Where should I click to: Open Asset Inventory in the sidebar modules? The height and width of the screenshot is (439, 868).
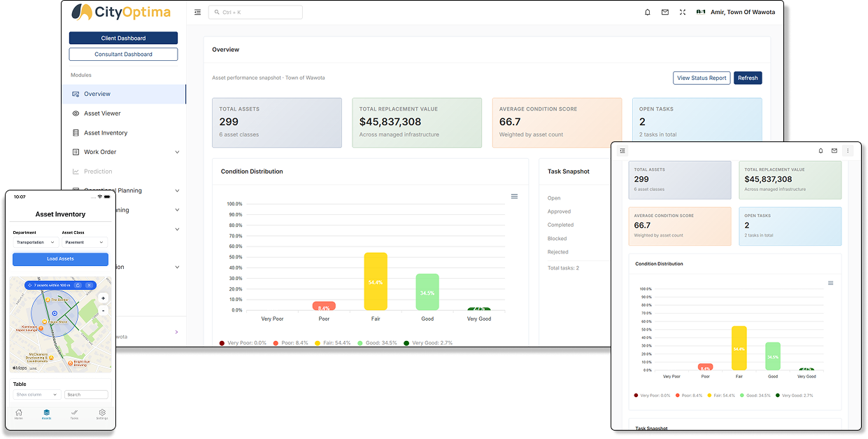[x=106, y=133]
